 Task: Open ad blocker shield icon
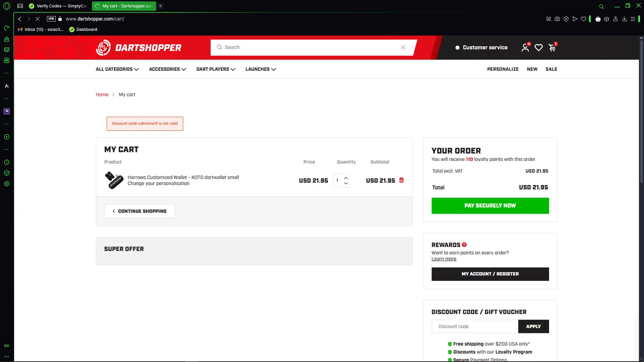[x=566, y=19]
